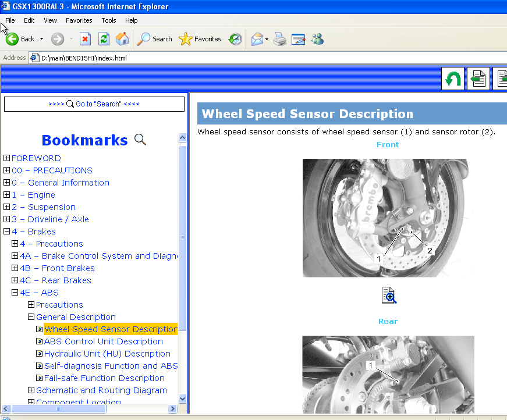This screenshot has width=507, height=420.
Task: Click the Refresh page icon
Action: 104,39
